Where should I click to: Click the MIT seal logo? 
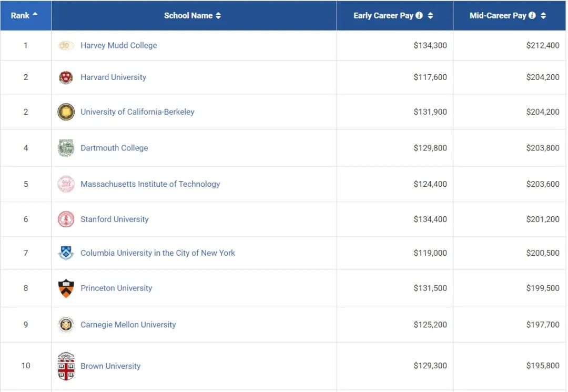(66, 184)
